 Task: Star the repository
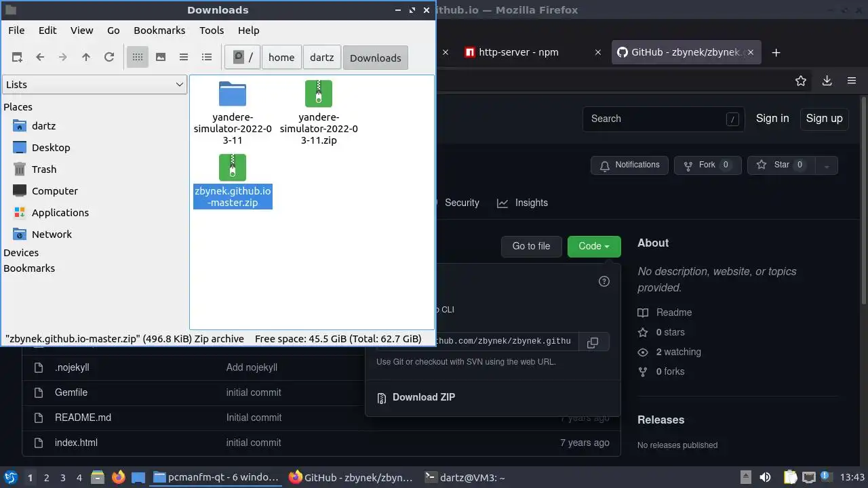[x=782, y=165]
